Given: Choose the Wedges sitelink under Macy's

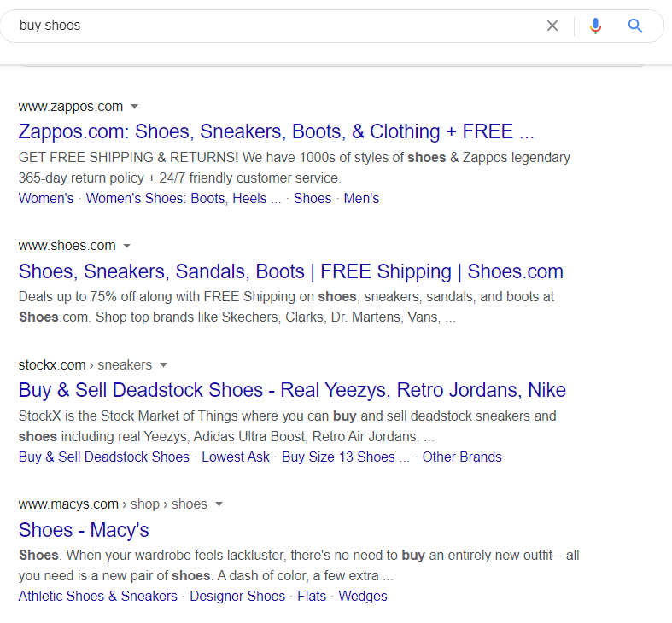Looking at the screenshot, I should pyautogui.click(x=363, y=596).
